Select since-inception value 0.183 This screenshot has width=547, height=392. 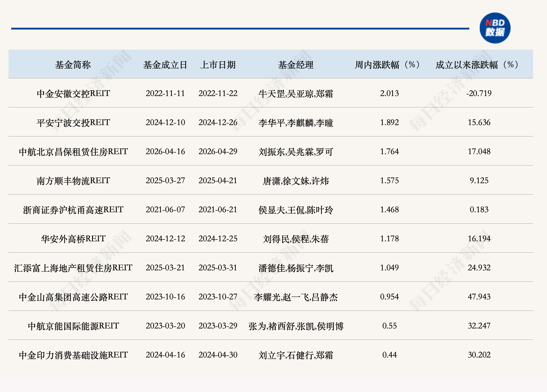[x=479, y=209]
